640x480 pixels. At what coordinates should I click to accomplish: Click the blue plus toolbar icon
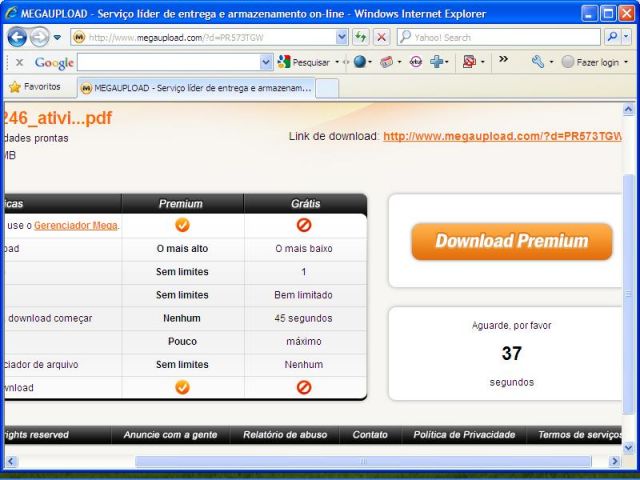[x=436, y=62]
